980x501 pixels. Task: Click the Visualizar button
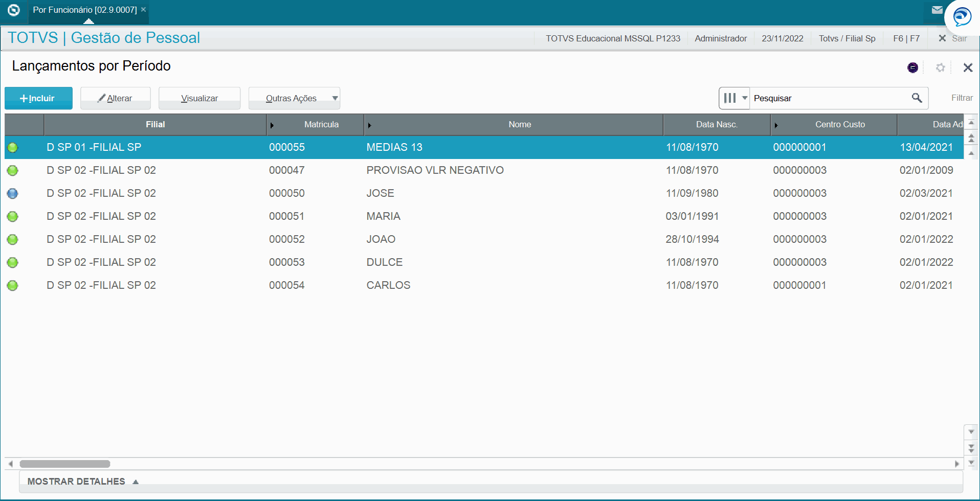[199, 98]
